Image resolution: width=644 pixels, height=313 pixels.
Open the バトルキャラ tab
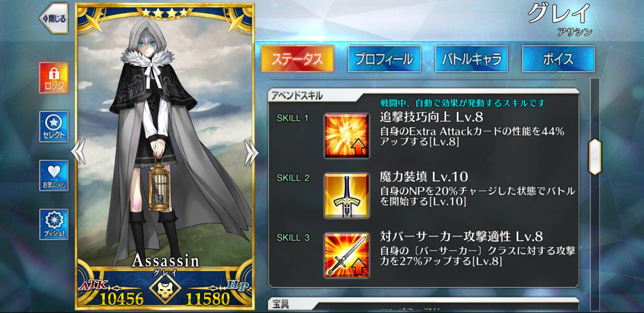click(x=471, y=59)
